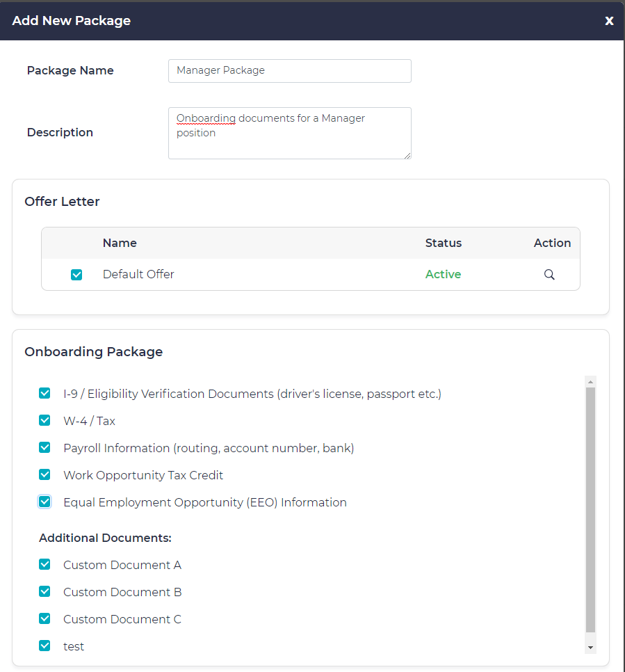The height and width of the screenshot is (672, 625).
Task: Uncheck the test document checkbox
Action: 45,646
